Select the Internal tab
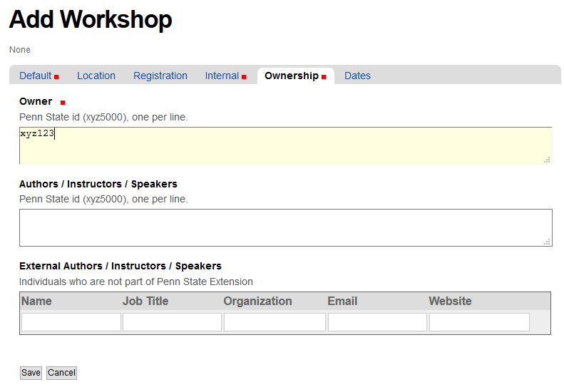The width and height of the screenshot is (564, 392). click(x=222, y=76)
